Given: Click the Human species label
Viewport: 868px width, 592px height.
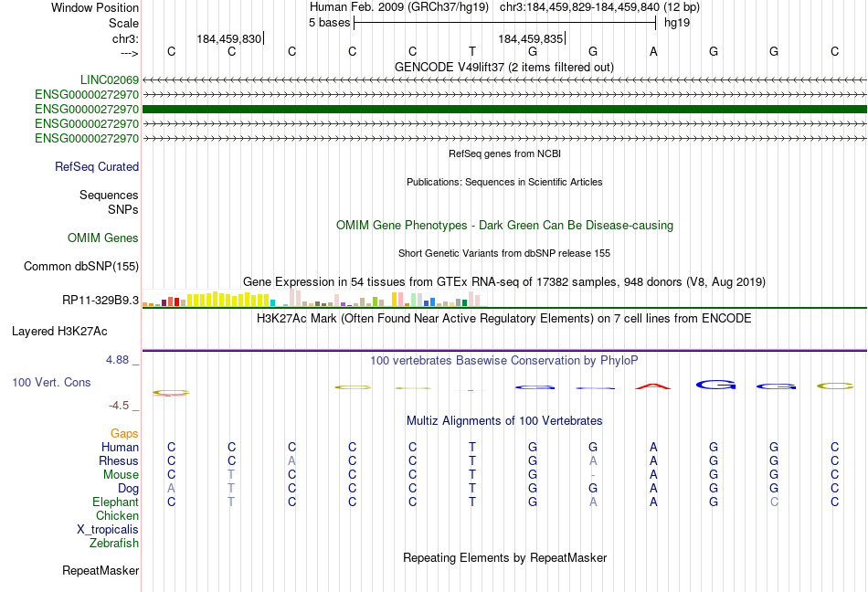Looking at the screenshot, I should (120, 447).
